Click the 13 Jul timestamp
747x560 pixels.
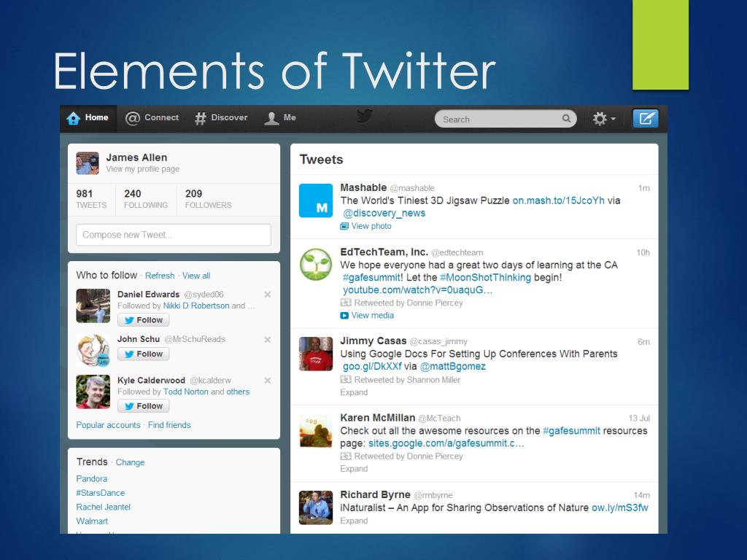click(639, 418)
